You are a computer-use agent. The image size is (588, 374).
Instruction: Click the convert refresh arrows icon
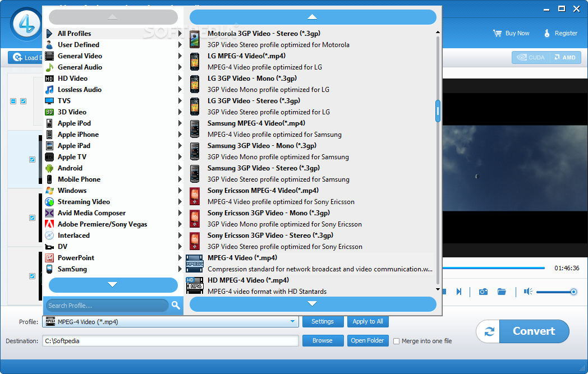(489, 331)
